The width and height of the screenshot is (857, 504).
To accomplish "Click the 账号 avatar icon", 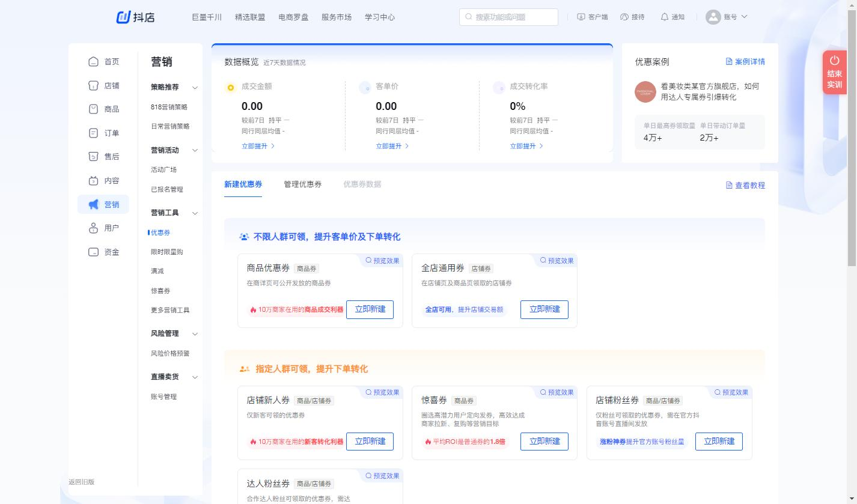I will point(713,17).
